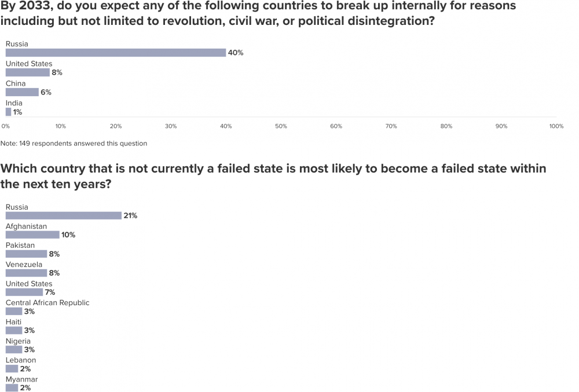Select the Afghanistan 10% bar
The width and height of the screenshot is (579, 392).
[x=32, y=235]
